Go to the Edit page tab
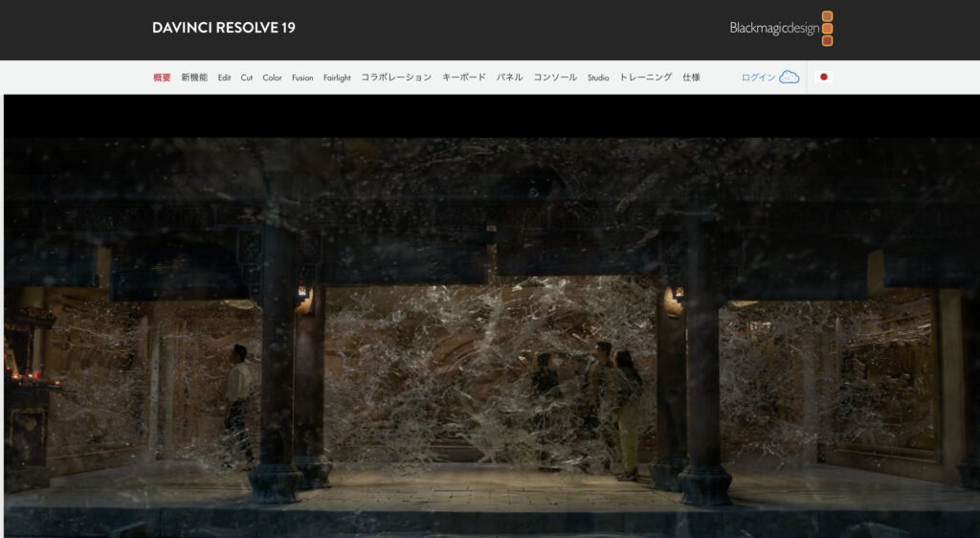 [224, 78]
